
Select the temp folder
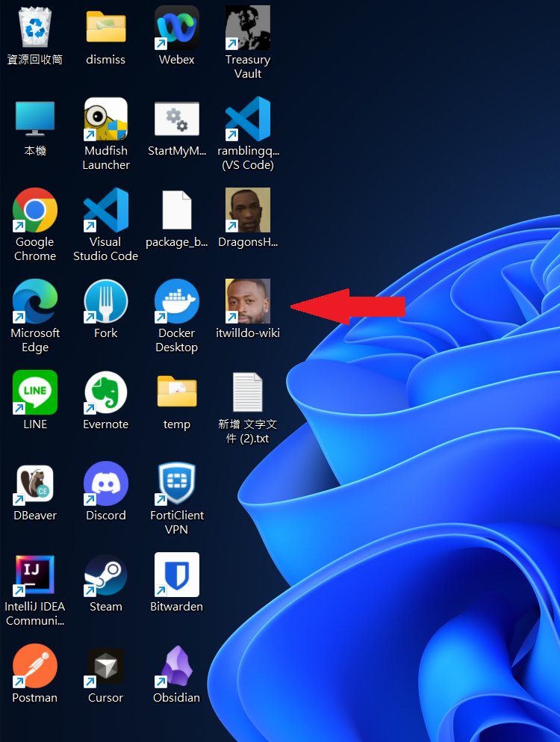point(177,392)
